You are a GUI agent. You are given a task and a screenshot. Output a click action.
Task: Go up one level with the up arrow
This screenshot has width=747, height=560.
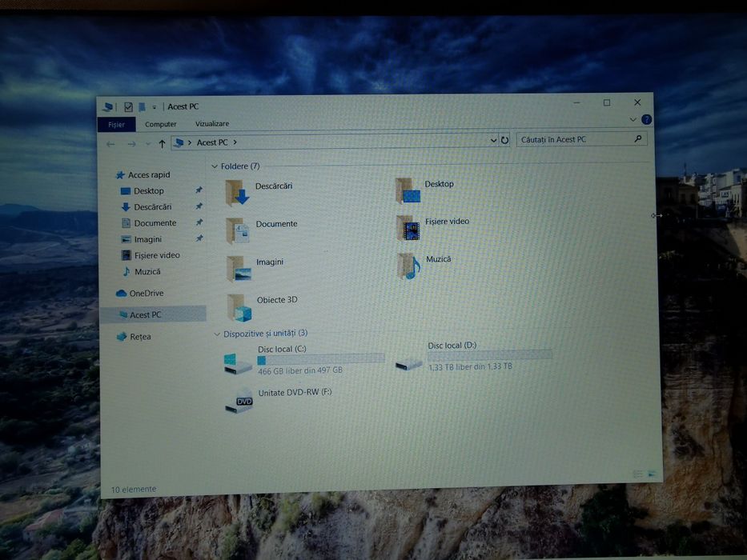tap(162, 143)
